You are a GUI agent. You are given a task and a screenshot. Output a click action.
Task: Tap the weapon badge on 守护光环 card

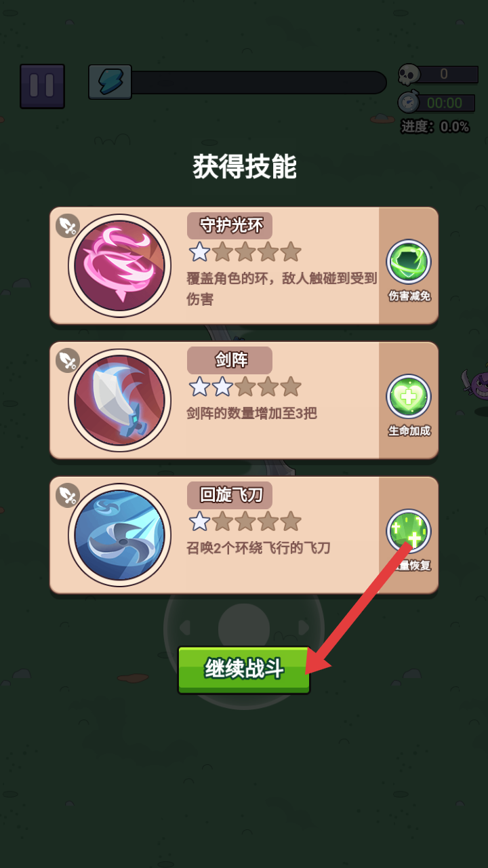[68, 226]
